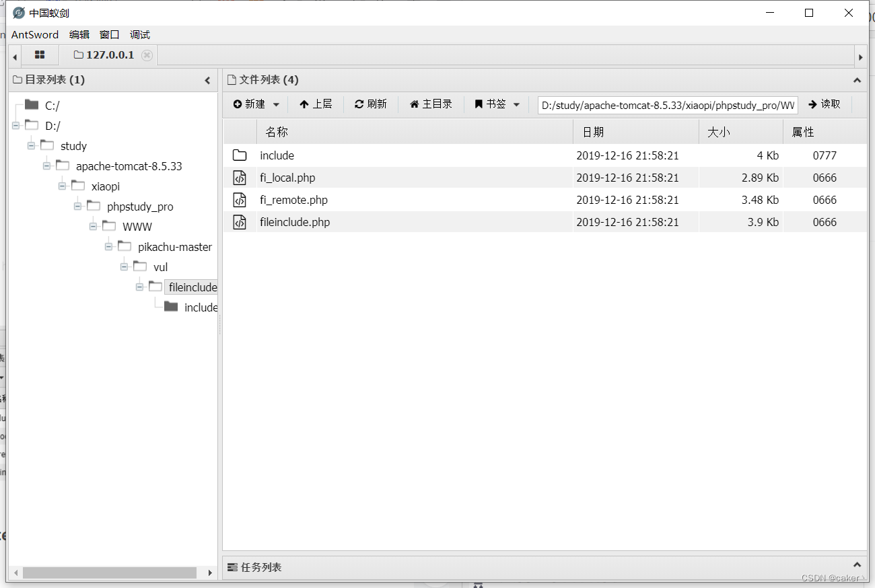Open the 编辑 menu
Screen dimensions: 875x588
(79, 34)
